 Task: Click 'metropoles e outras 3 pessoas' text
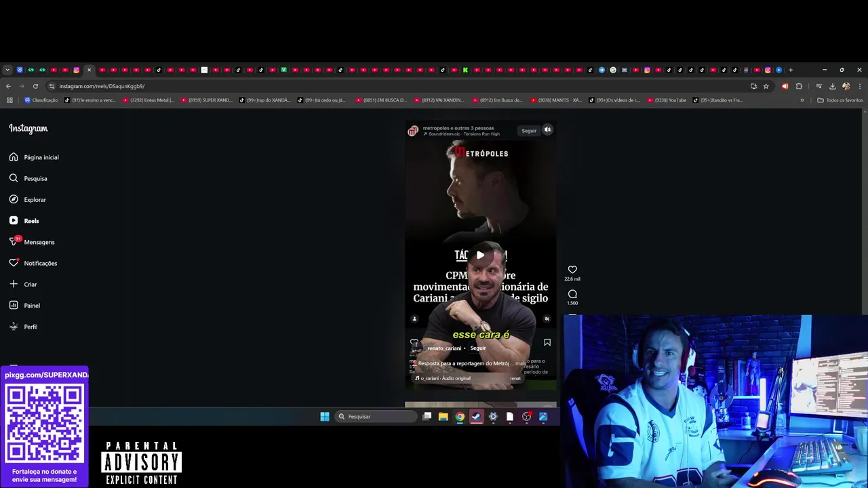click(x=458, y=128)
